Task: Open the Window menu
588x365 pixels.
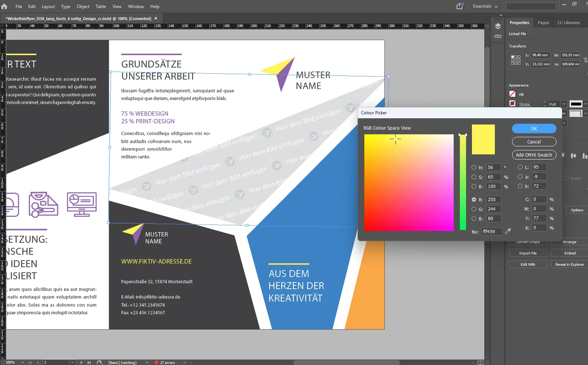Action: click(136, 6)
